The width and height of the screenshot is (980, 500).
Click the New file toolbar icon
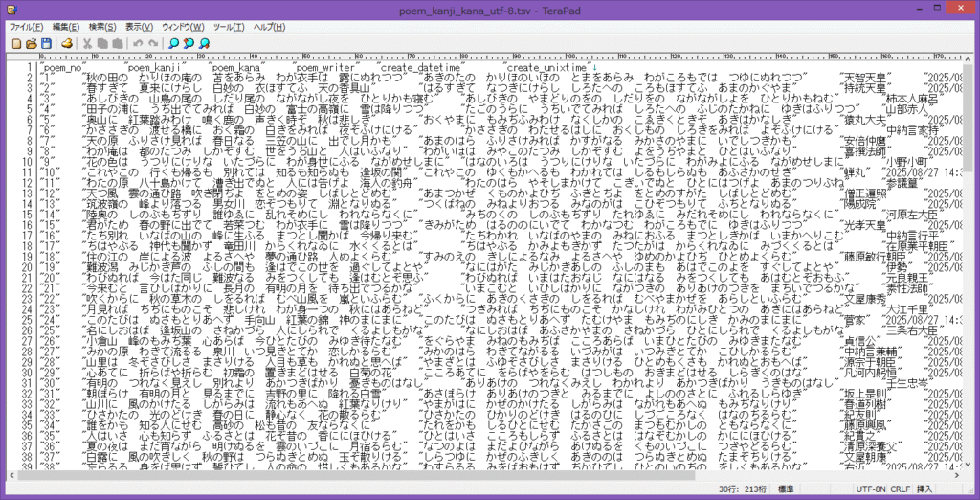[x=16, y=43]
